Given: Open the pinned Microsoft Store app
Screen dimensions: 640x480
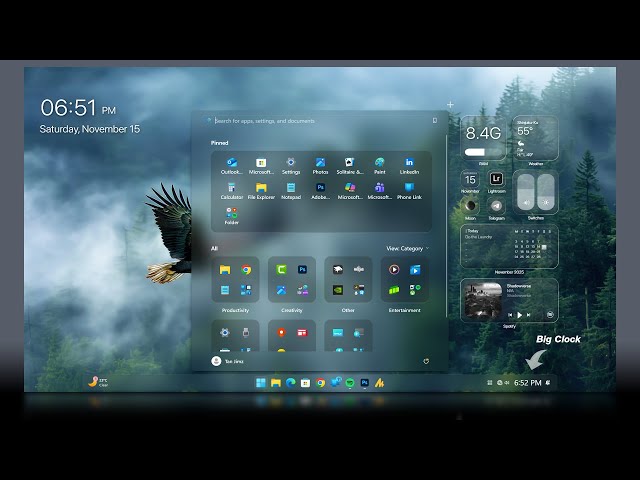Looking at the screenshot, I should 261,166.
